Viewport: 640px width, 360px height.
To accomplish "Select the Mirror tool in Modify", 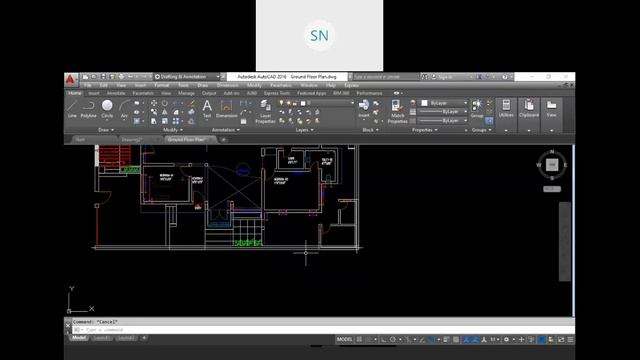I will coord(164,112).
